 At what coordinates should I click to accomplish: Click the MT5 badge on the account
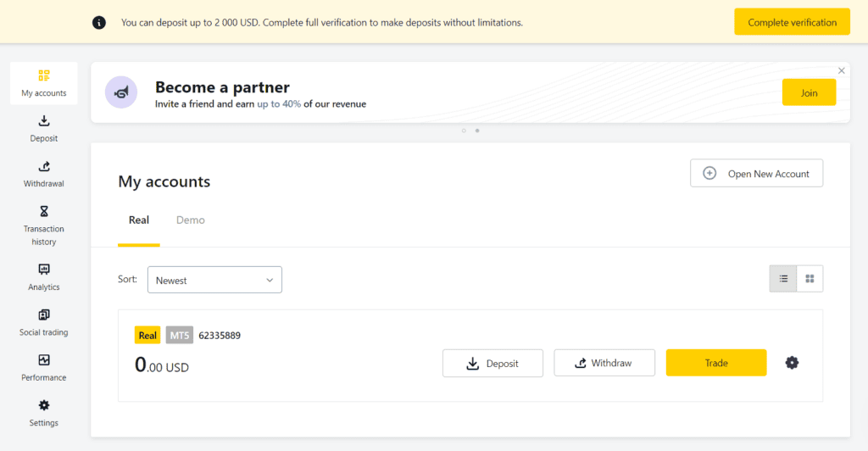point(180,336)
